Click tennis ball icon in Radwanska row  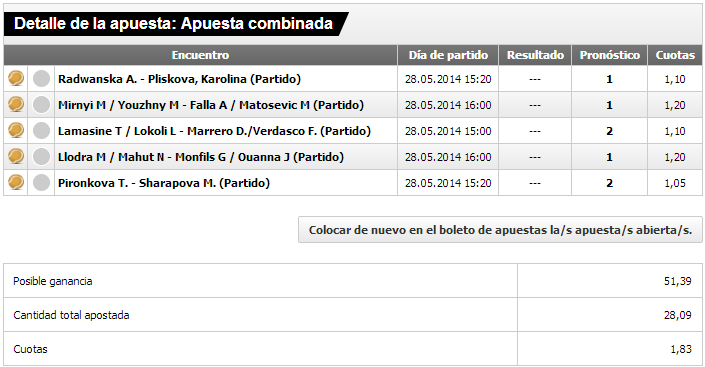click(x=16, y=78)
